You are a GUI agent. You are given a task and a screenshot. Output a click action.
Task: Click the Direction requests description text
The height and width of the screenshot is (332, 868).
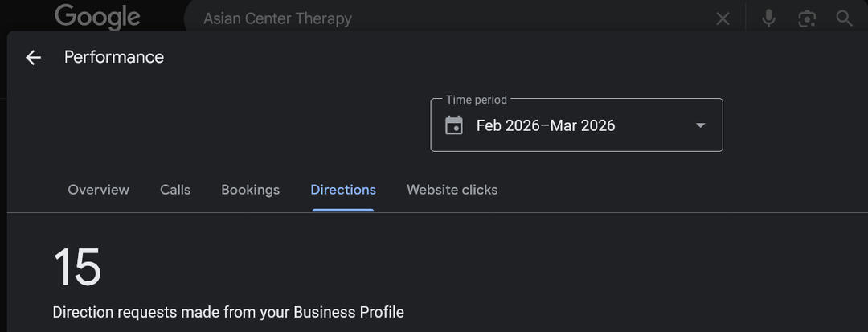[228, 312]
